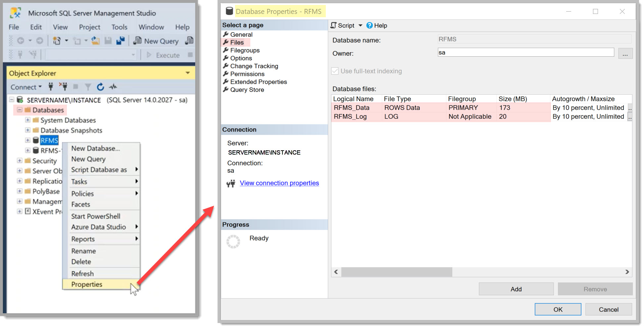Start a New Query from the toolbar
This screenshot has width=644, height=328.
point(156,41)
